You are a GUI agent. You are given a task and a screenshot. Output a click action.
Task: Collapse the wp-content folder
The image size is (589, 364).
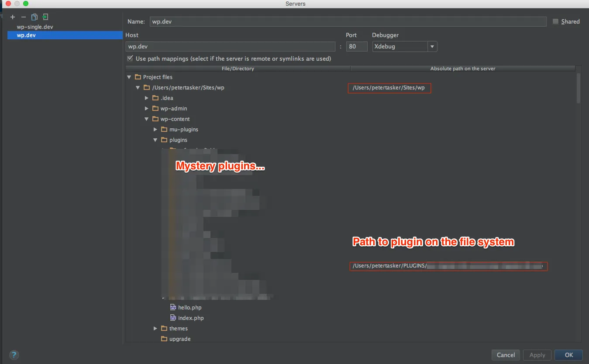click(x=147, y=119)
